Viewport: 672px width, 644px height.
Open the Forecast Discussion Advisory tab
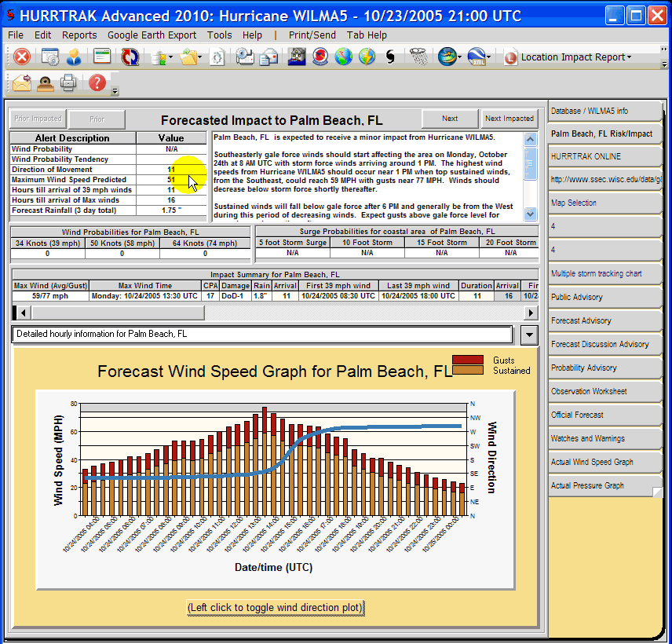tap(604, 344)
